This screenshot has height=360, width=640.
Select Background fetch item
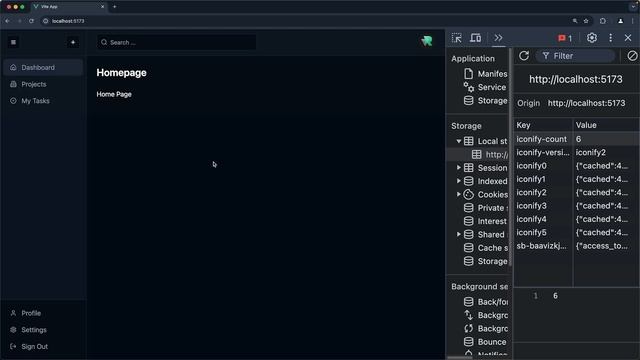(486, 315)
